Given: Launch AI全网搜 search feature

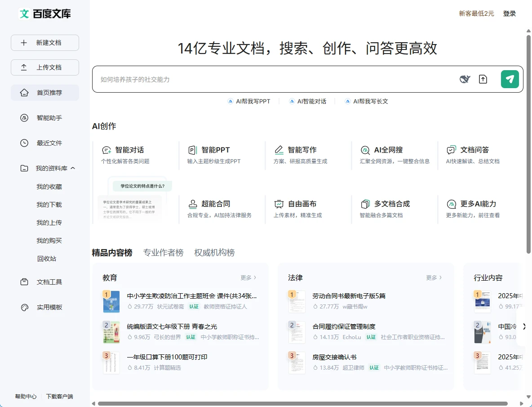Looking at the screenshot, I should pos(388,150).
